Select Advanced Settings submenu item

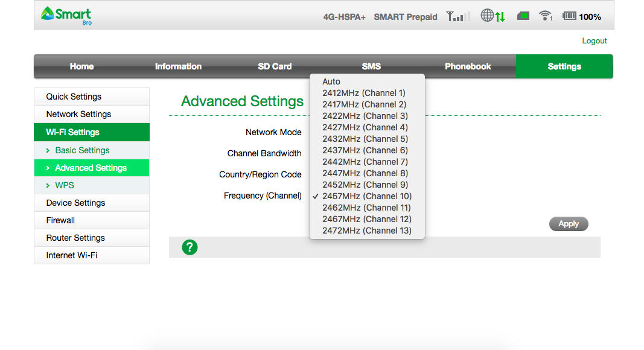coord(92,168)
